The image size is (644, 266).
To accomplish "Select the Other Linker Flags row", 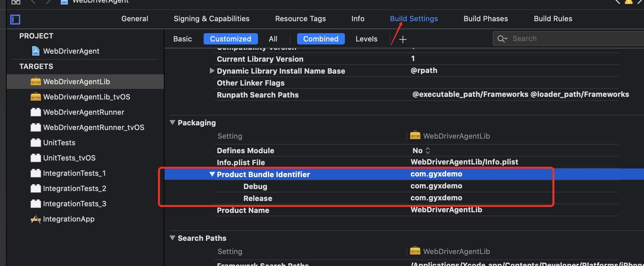I will [x=416, y=83].
